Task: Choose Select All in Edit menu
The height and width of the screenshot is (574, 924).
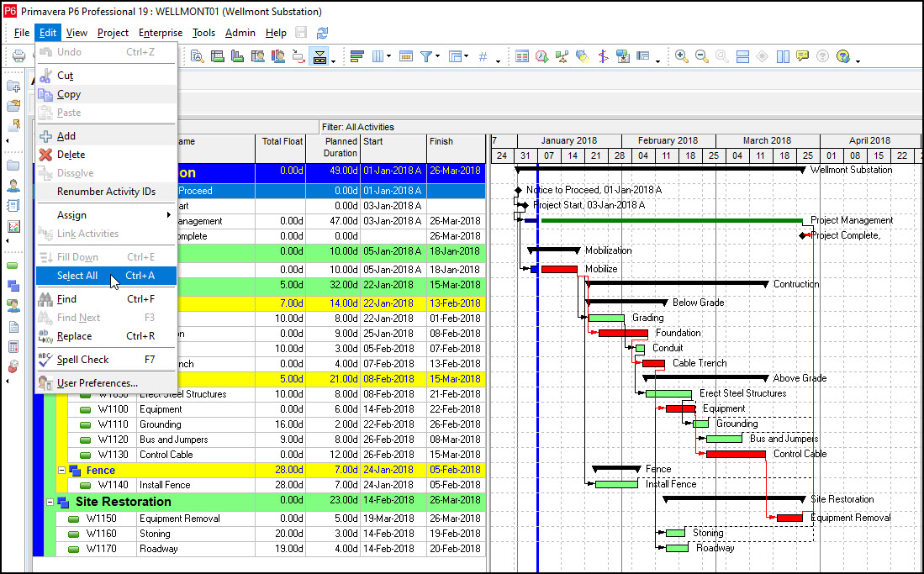Action: (x=106, y=276)
